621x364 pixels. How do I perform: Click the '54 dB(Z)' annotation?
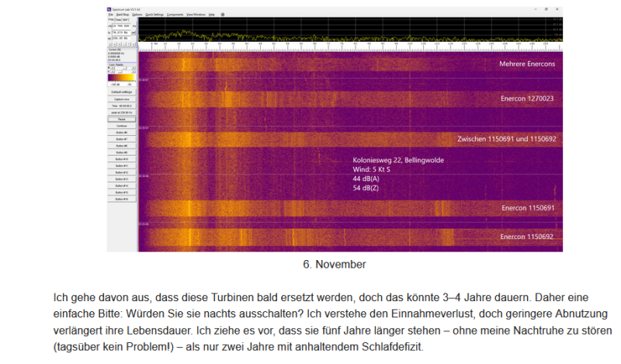click(x=366, y=188)
